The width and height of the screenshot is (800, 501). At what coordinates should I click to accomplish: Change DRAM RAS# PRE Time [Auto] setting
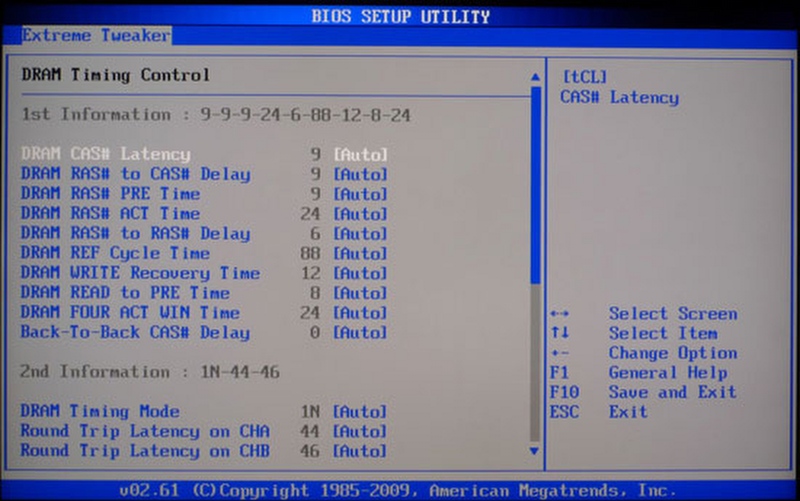click(359, 195)
